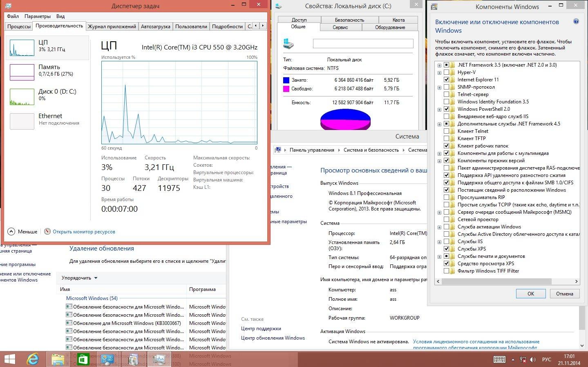Select ЦП performance graph thumbnail
This screenshot has height=367, width=588.
pos(22,48)
